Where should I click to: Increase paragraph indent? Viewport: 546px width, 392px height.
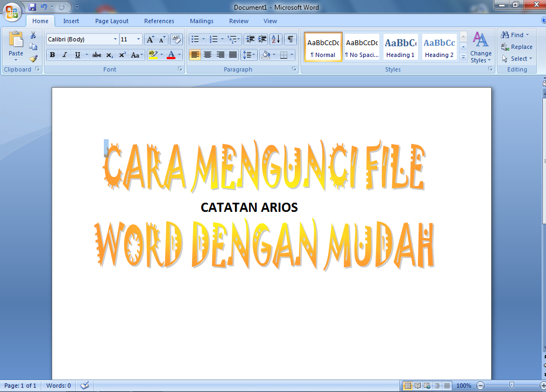pos(262,39)
